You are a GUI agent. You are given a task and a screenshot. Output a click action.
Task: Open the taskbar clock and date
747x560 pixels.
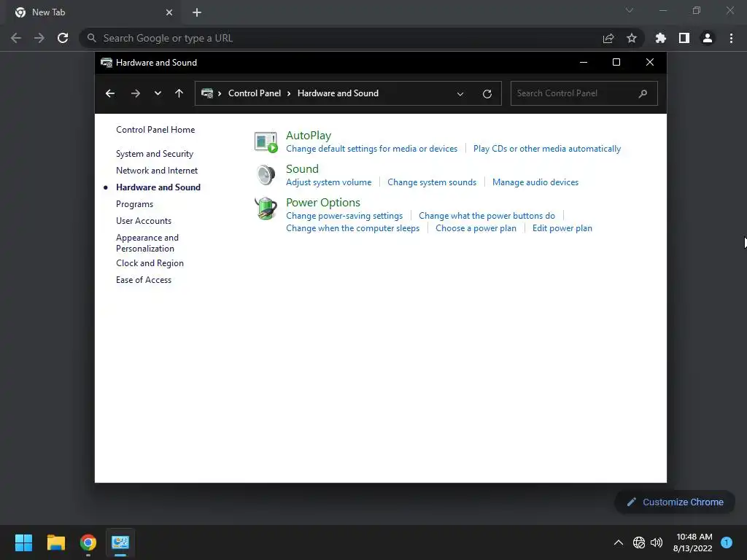pos(693,542)
